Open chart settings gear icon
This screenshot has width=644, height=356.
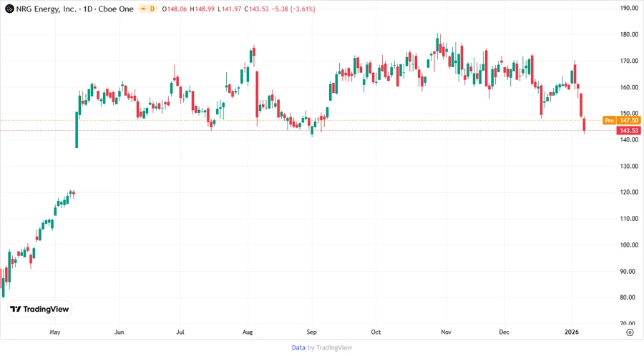pos(630,332)
